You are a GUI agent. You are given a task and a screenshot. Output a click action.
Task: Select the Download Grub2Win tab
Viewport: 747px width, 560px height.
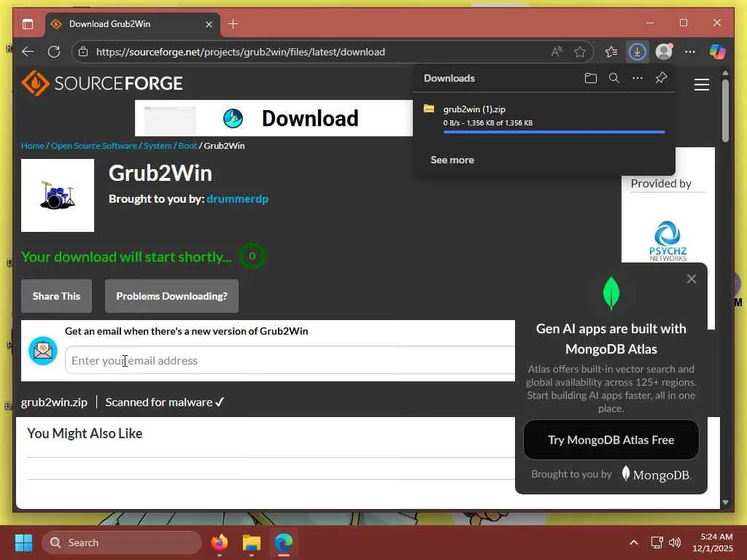click(133, 24)
